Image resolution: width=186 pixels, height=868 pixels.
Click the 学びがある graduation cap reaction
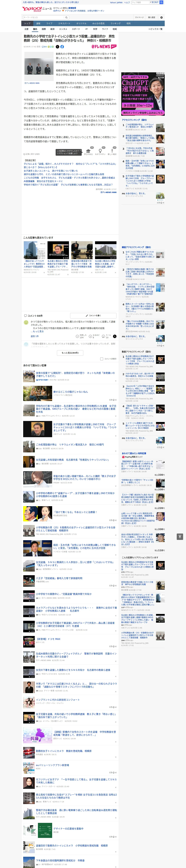click(x=89, y=152)
